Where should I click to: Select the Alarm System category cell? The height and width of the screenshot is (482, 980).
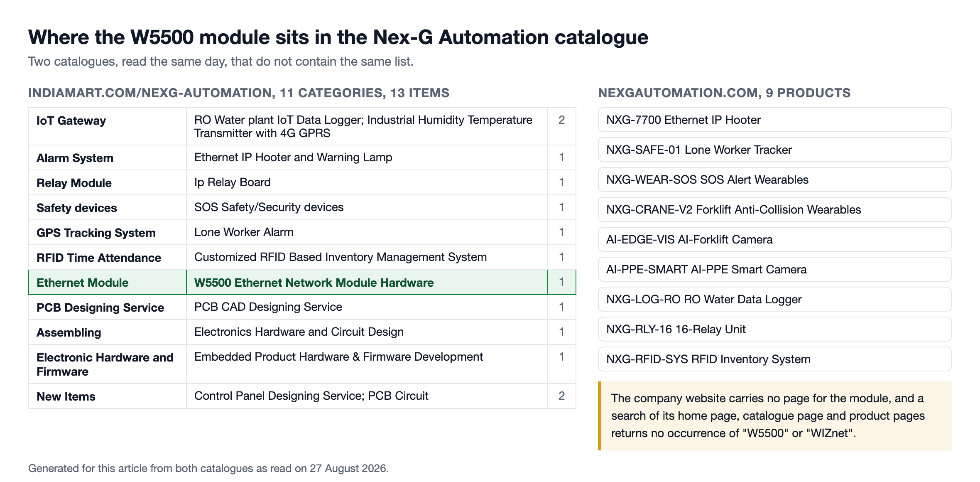click(108, 157)
